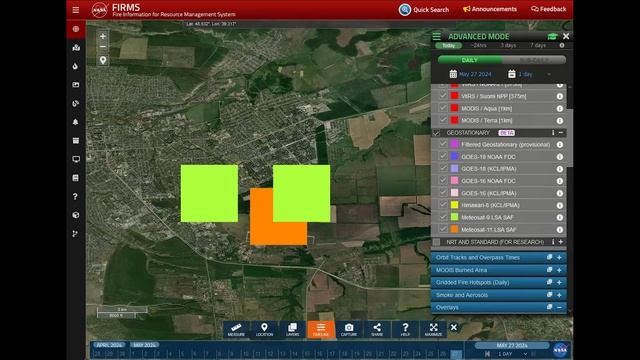Toggle Himawari (KCL/IPMA) checkbox
Viewport: 640px width, 360px height.
point(443,205)
